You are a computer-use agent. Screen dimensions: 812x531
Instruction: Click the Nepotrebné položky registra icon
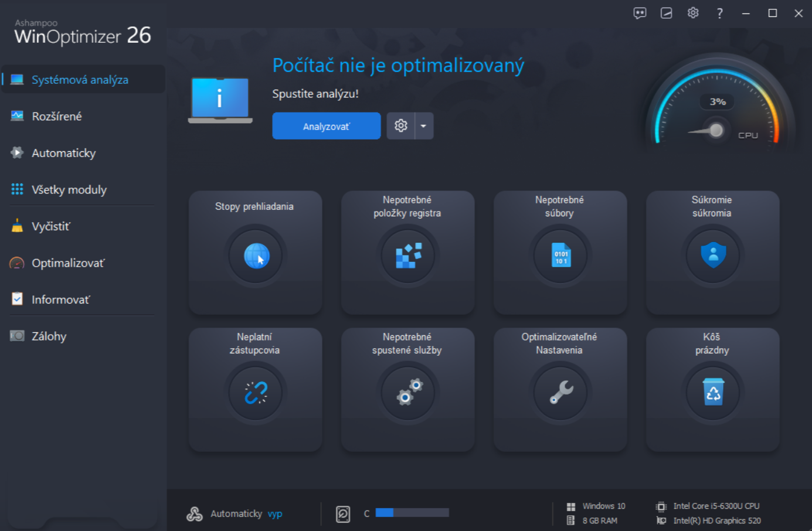click(409, 256)
